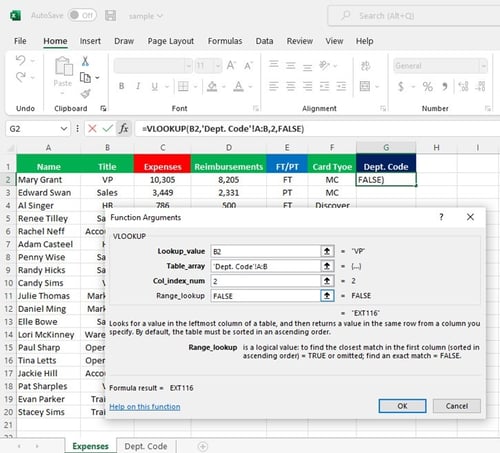Click the Range_lookup FALSE field
500x453 pixels.
265,296
